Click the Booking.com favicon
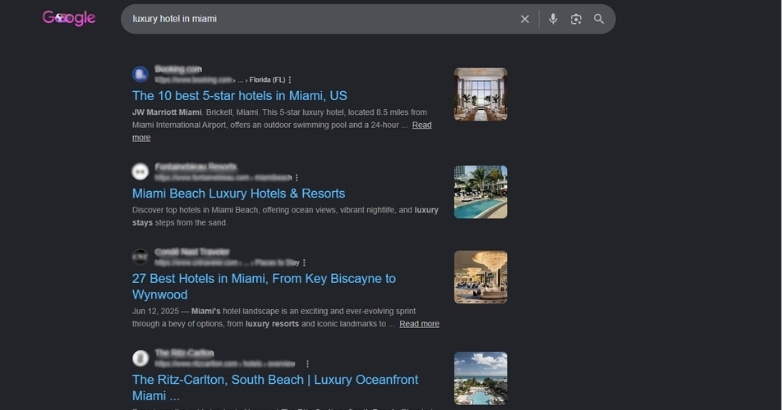 [x=140, y=74]
